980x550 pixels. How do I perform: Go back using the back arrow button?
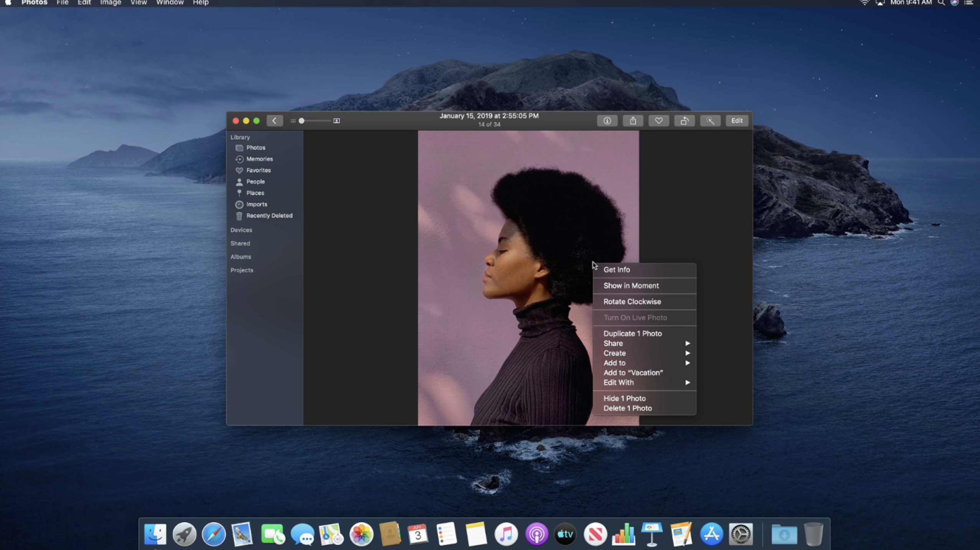[x=274, y=121]
